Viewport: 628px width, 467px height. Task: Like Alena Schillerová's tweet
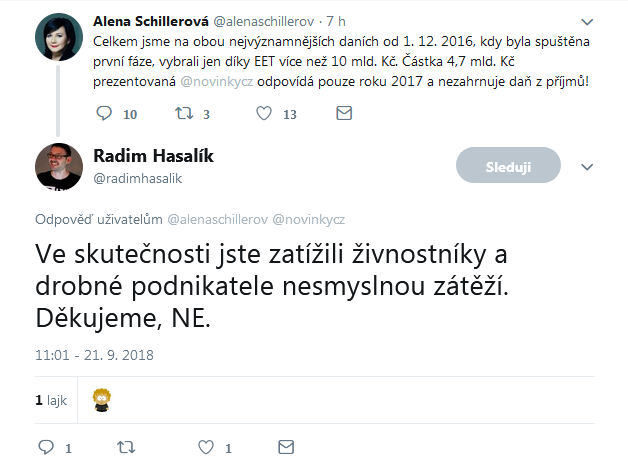(264, 114)
